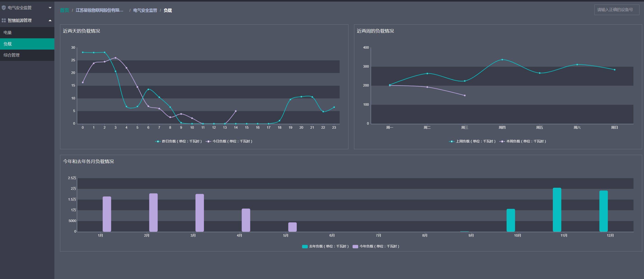The width and height of the screenshot is (644, 279).
Task: Click the 周三 endpoint of 本周负载 line
Action: click(x=465, y=95)
